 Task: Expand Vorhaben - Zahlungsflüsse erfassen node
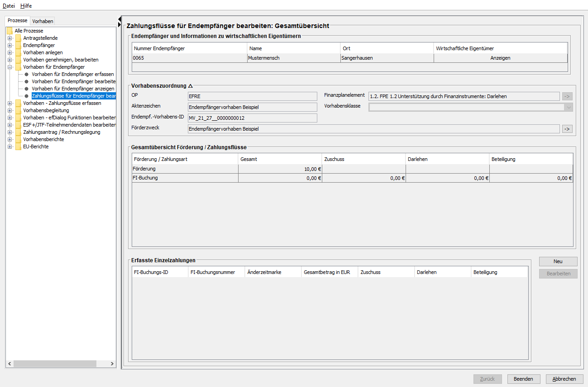(x=10, y=103)
